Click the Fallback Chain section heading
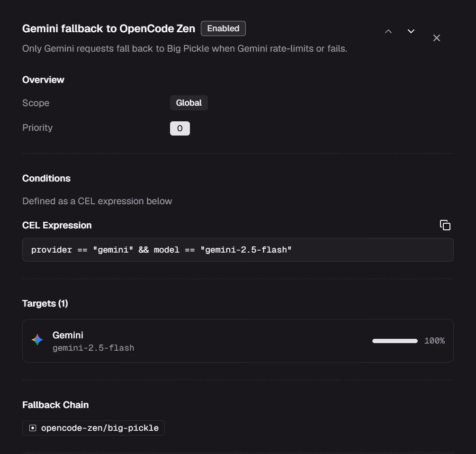Screen dimensions: 476x454 [x=55, y=405]
